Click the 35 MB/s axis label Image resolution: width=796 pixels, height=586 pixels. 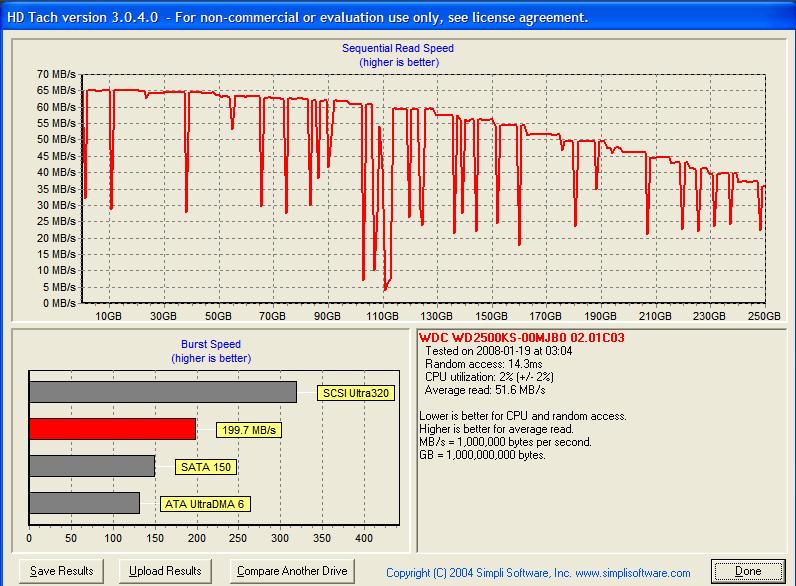[56, 189]
